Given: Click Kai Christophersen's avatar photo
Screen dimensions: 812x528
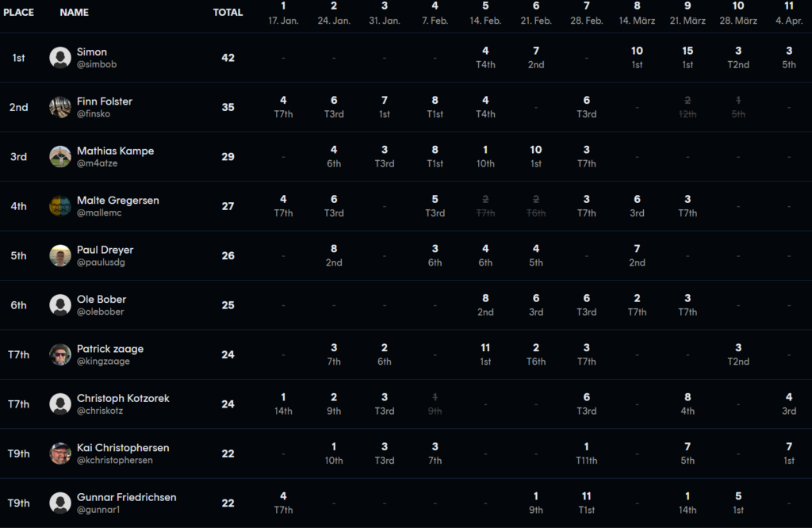Looking at the screenshot, I should 60,453.
